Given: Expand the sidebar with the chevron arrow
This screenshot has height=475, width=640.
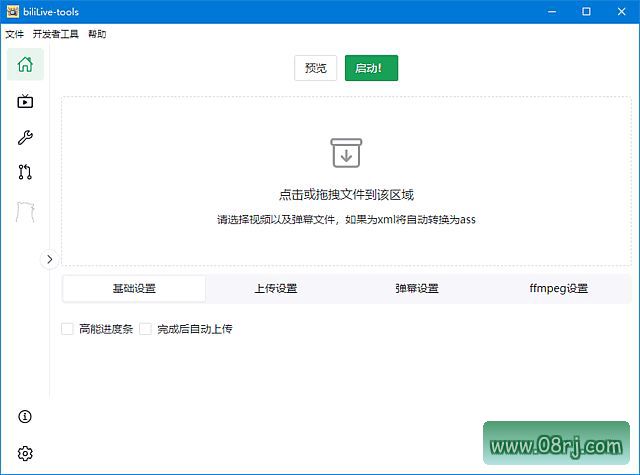Looking at the screenshot, I should coord(49,259).
